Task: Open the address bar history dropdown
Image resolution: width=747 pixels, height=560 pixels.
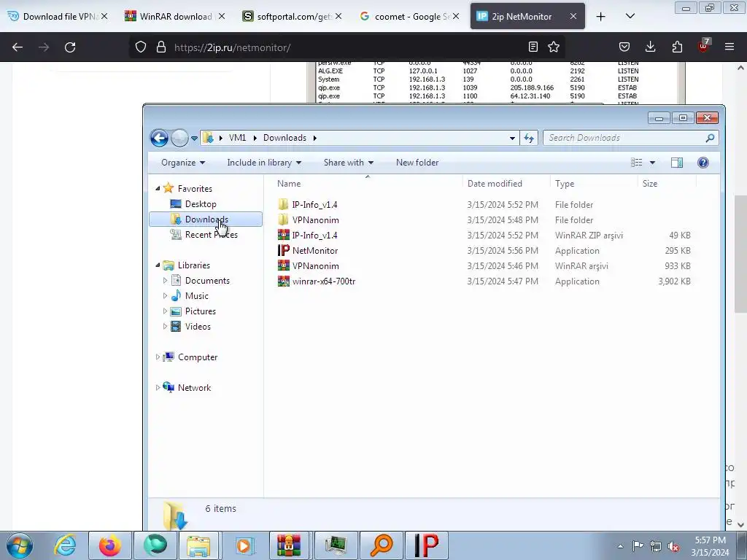Action: [512, 138]
